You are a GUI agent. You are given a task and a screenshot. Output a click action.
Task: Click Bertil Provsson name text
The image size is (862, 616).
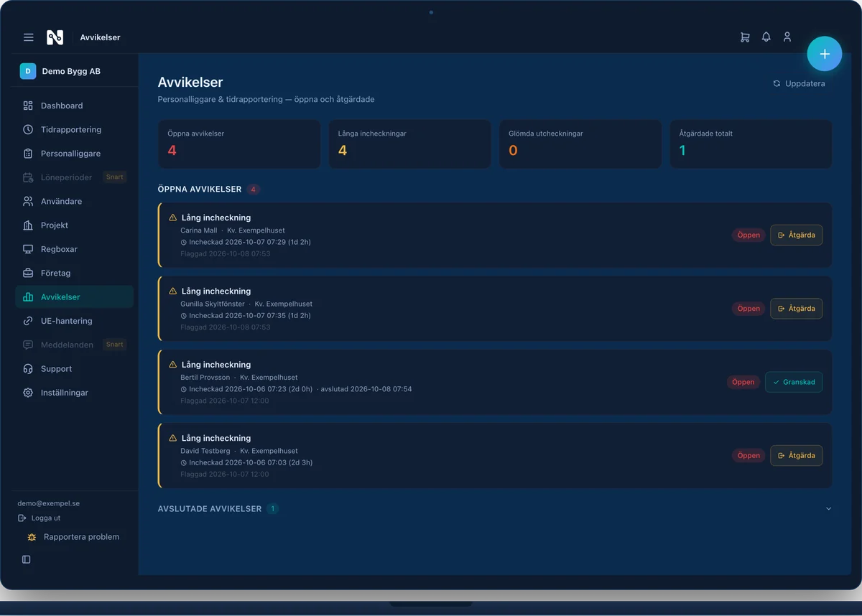[x=205, y=378]
